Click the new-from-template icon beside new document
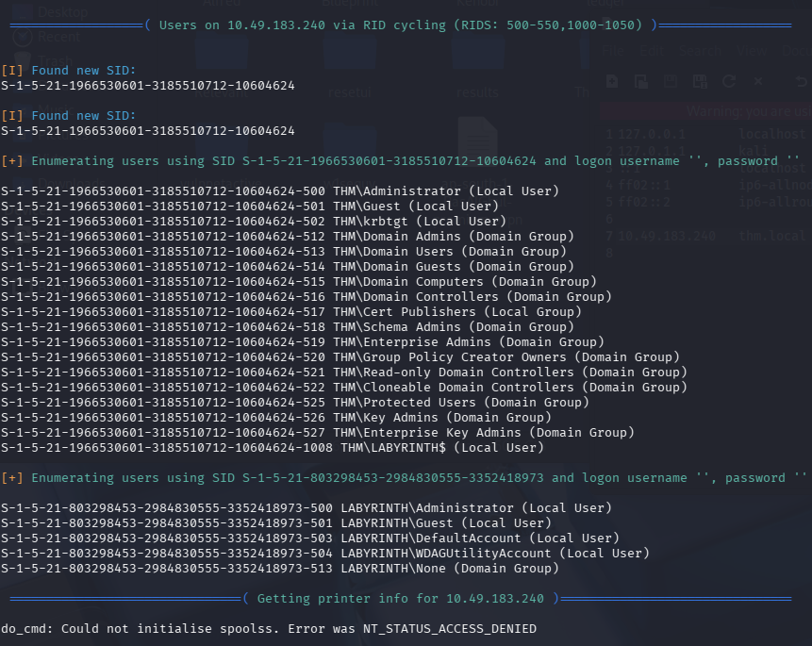Image resolution: width=812 pixels, height=646 pixels. coord(641,82)
